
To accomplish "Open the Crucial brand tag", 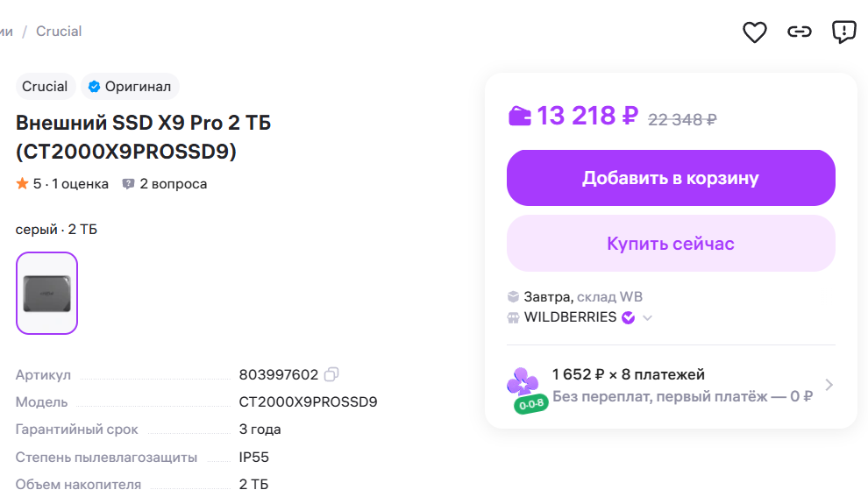I will pyautogui.click(x=45, y=87).
